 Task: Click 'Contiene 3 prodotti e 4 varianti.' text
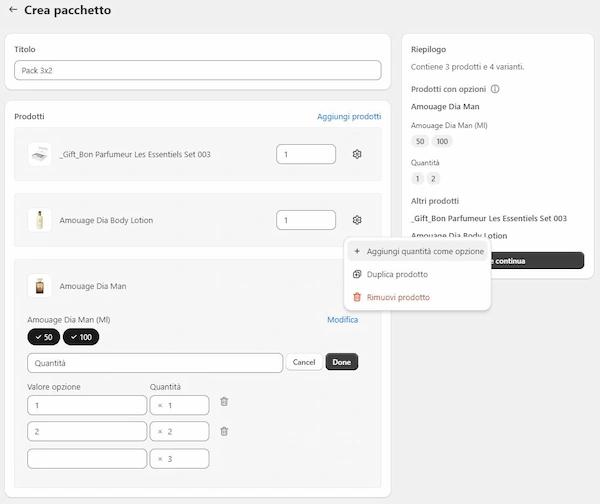pyautogui.click(x=468, y=67)
